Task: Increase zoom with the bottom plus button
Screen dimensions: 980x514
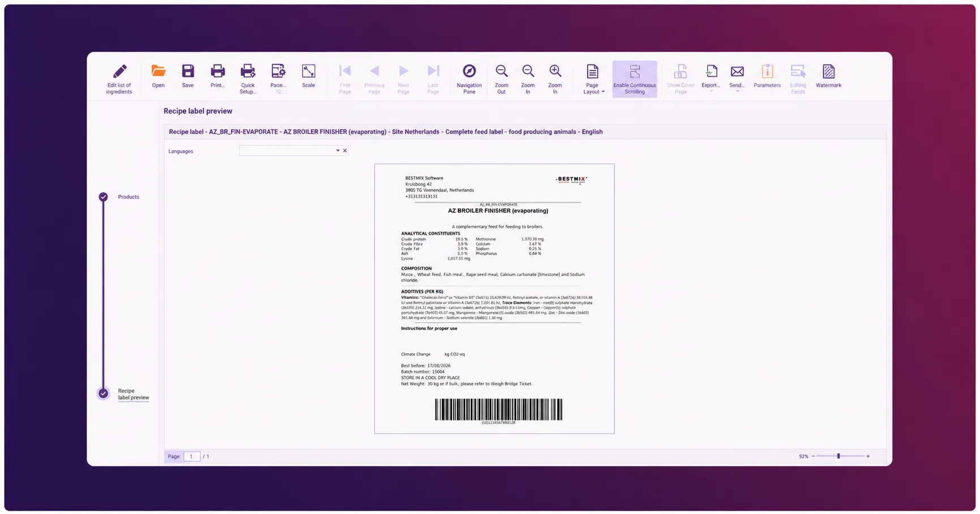Action: (x=868, y=456)
